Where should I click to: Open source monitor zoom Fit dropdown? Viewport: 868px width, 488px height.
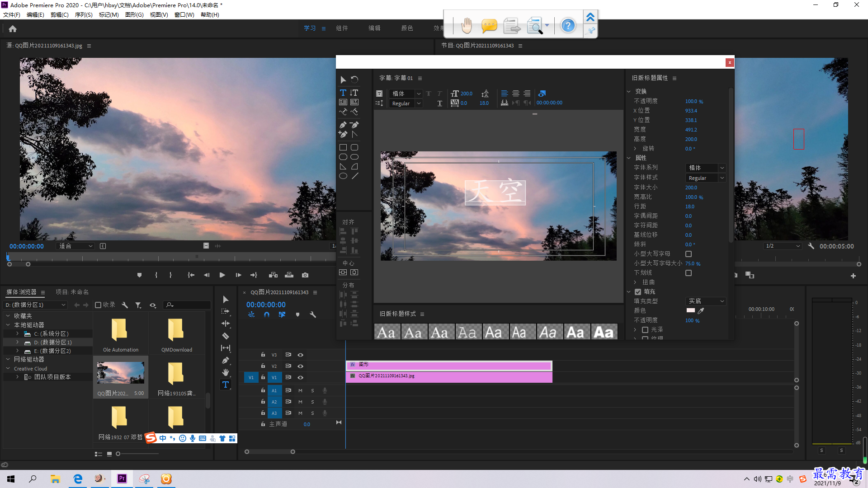(x=75, y=246)
